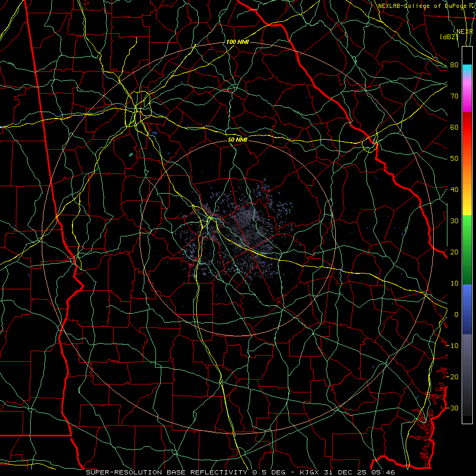The height and width of the screenshot is (476, 476).
Task: Click the small green radar echo southwest of the highway hub
Action: [131, 154]
